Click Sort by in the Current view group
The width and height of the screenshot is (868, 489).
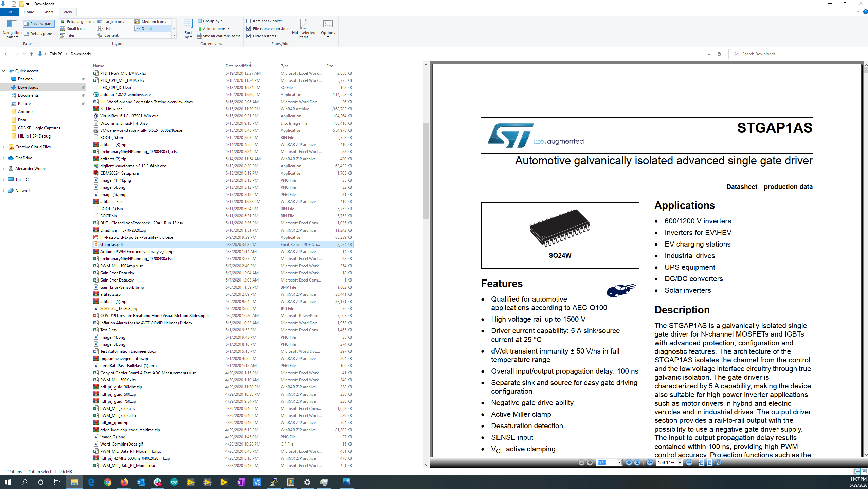188,29
